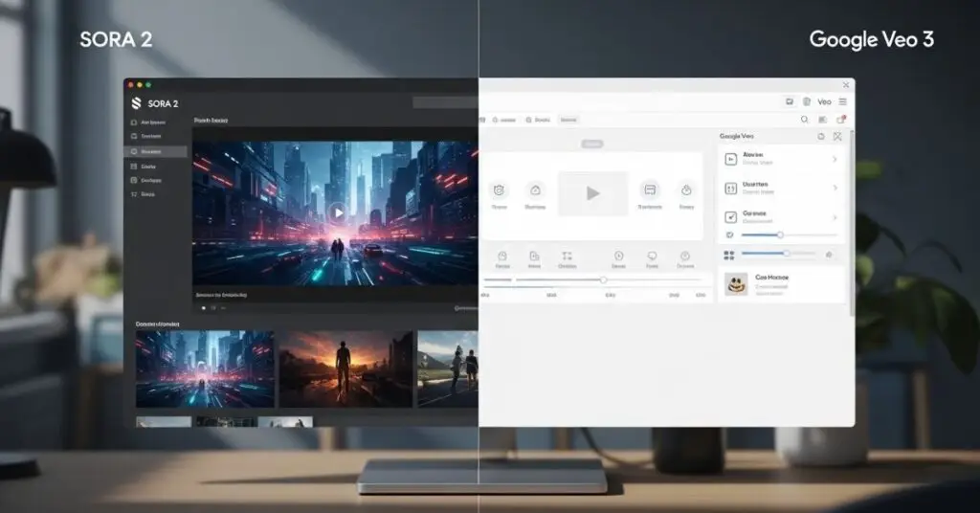
Task: Click the search field in the Sora header
Action: tap(445, 102)
